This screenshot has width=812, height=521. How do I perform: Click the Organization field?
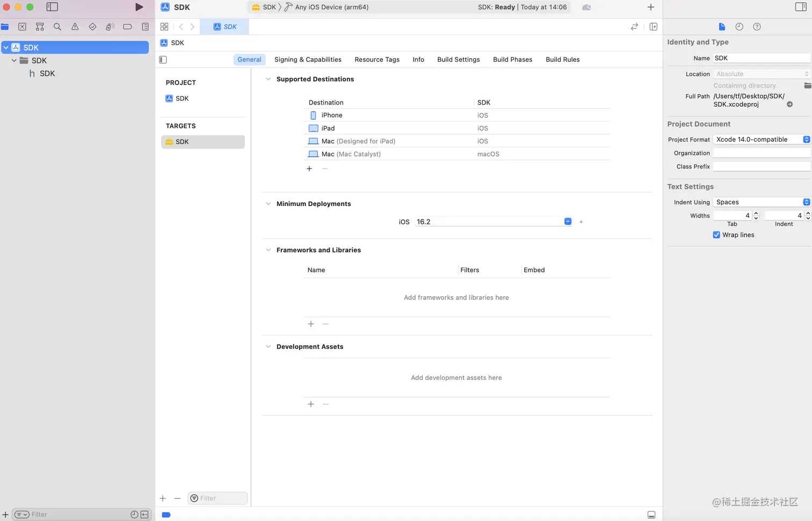(x=762, y=153)
